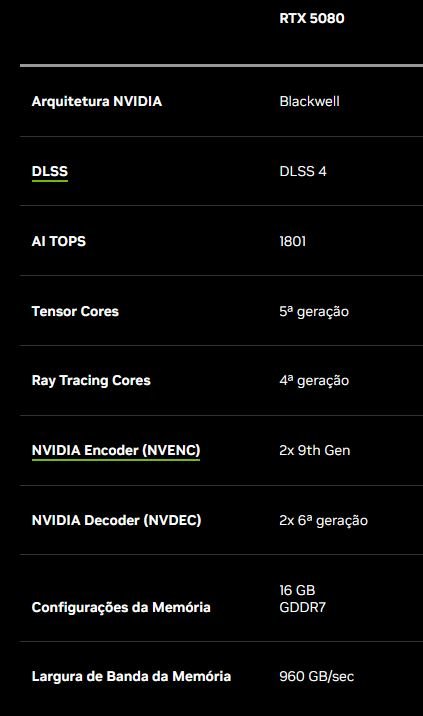
Task: Click the Ray Tracing Cores label
Action: [91, 380]
